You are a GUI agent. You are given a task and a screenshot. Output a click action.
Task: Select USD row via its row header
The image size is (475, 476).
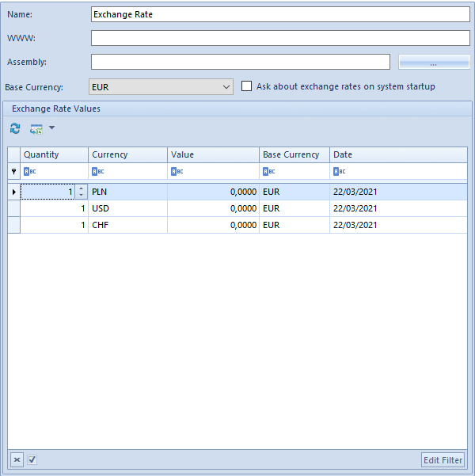pos(14,208)
